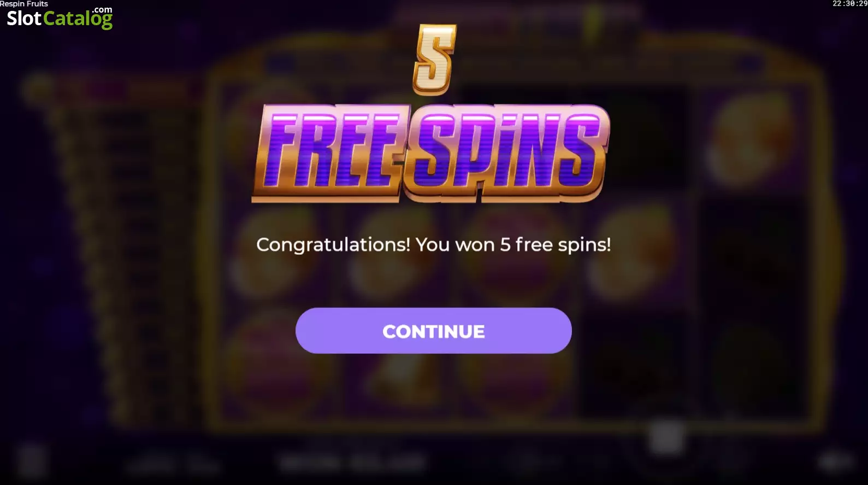This screenshot has height=485, width=868.
Task: Click the golden number 5 graphic
Action: [x=434, y=60]
